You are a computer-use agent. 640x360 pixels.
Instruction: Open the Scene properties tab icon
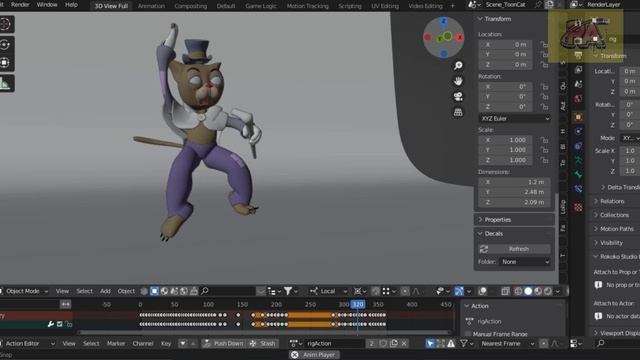click(578, 84)
